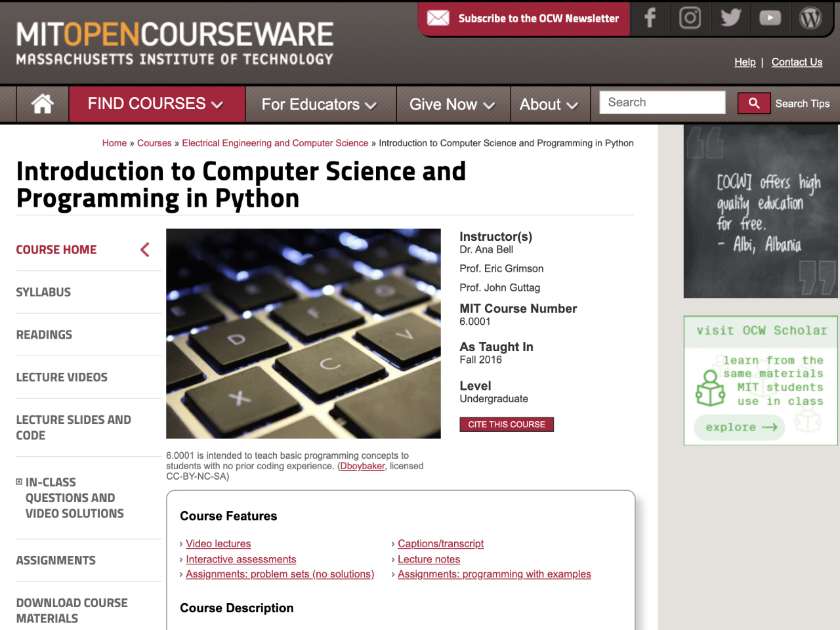840x630 pixels.
Task: Open the Give Now dropdown menu
Action: (x=452, y=104)
